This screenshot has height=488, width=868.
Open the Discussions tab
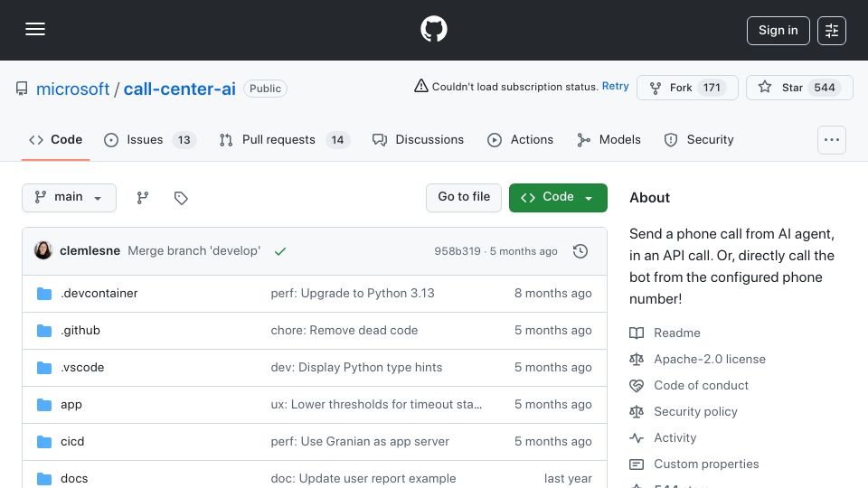[x=418, y=140]
